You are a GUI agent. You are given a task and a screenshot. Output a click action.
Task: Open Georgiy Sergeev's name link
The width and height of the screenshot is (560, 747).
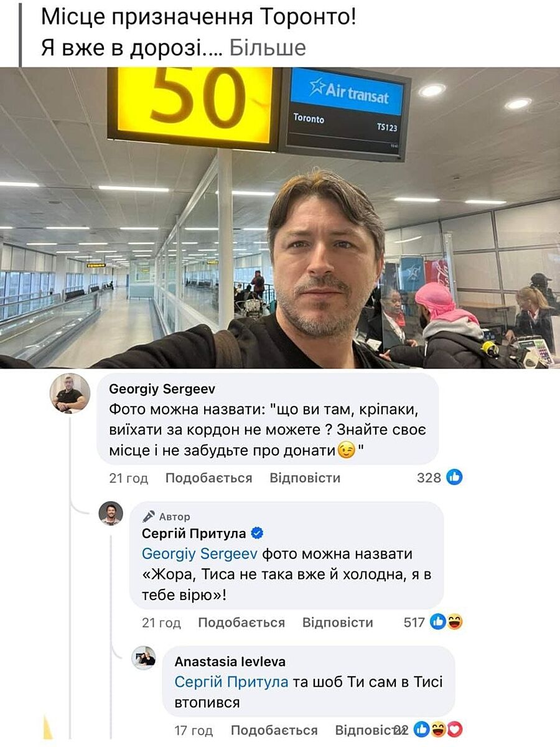[162, 389]
